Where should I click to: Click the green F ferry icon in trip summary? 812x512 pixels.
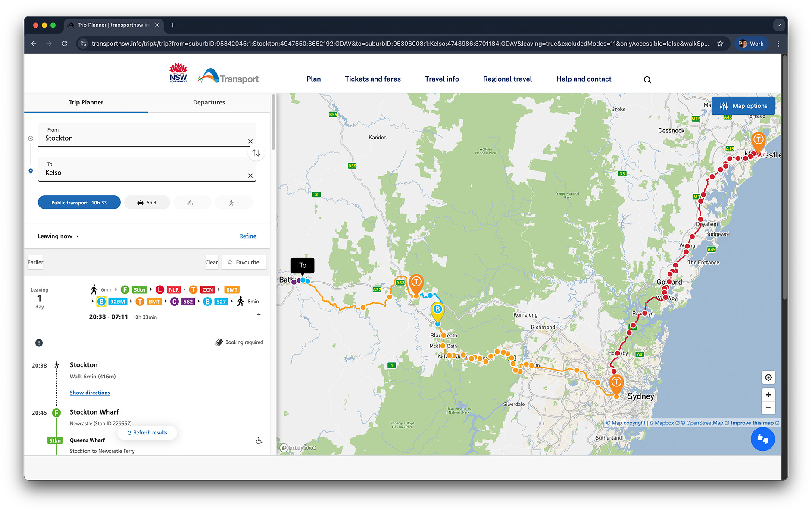(x=125, y=290)
